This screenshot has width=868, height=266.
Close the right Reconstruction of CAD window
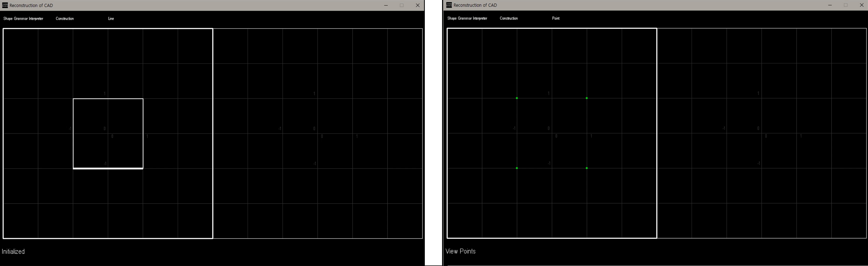click(x=861, y=5)
